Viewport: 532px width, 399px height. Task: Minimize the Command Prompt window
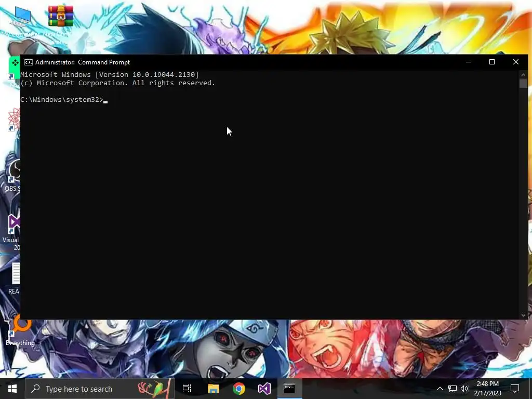click(x=469, y=62)
